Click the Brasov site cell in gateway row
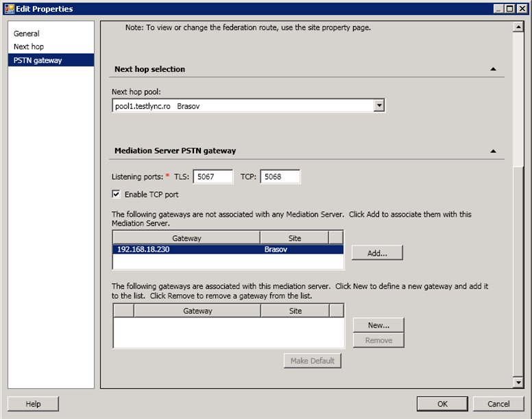The image size is (532, 419). 276,250
